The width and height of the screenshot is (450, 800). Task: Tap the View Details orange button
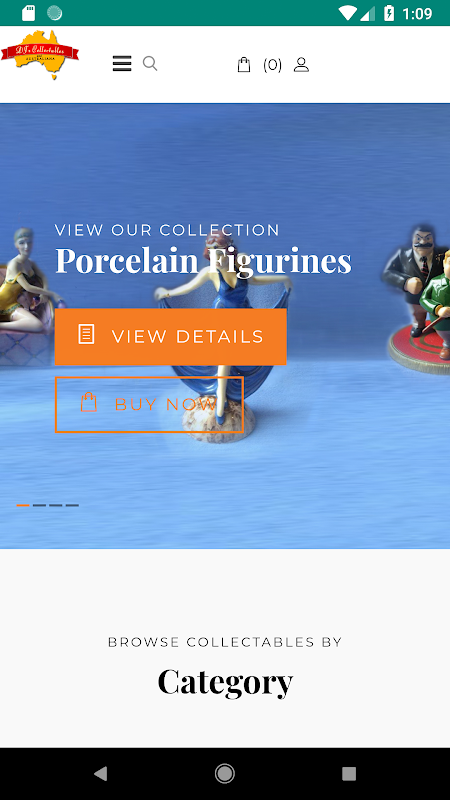click(170, 337)
